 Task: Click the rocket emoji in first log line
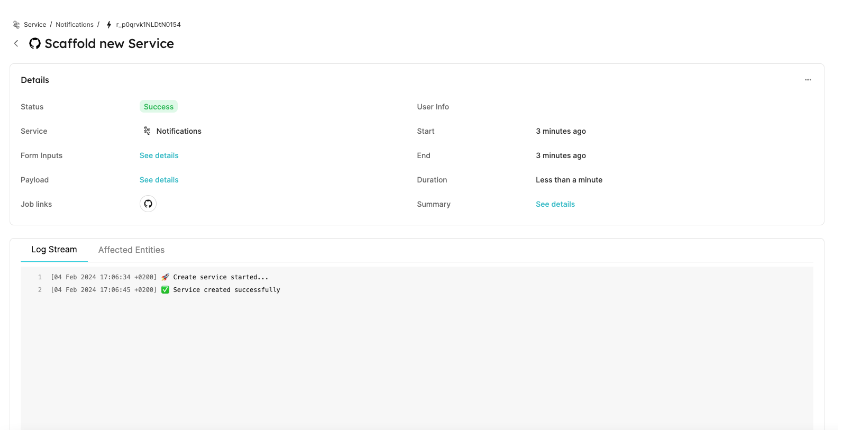pos(166,277)
